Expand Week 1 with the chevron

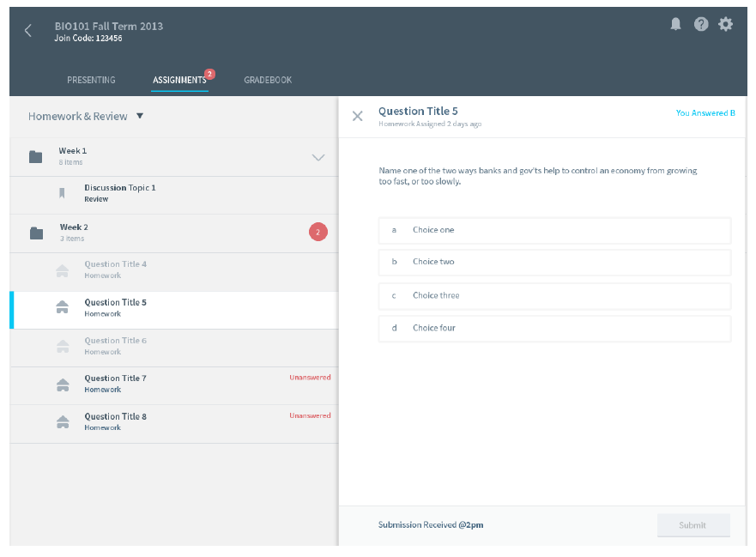tap(318, 157)
